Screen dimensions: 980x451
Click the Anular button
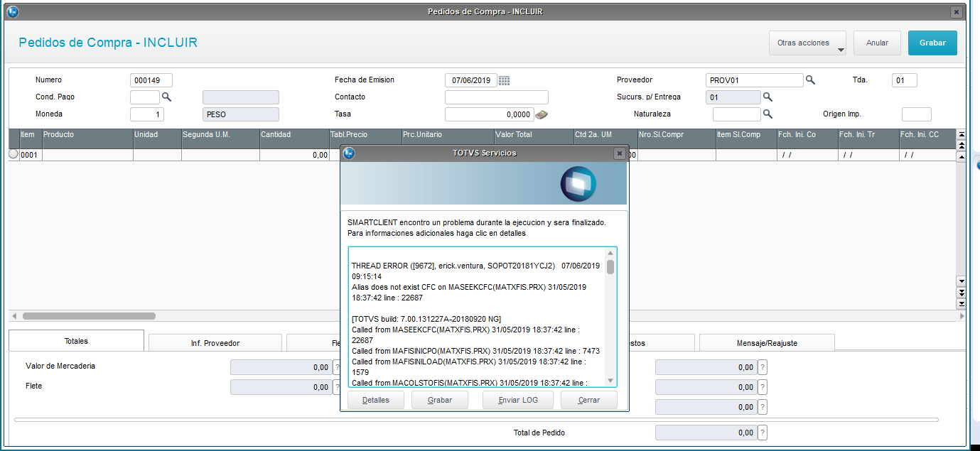coord(877,43)
